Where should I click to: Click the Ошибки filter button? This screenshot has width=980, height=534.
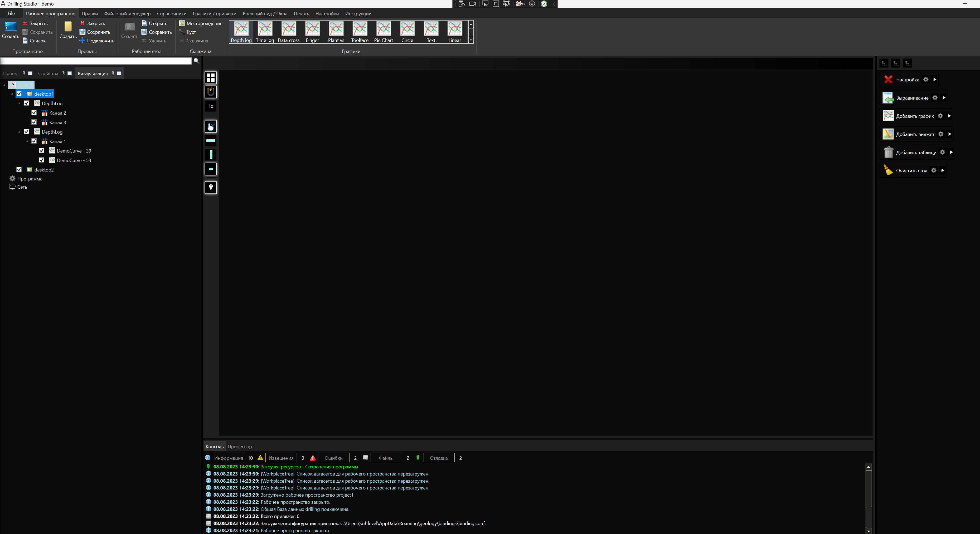[333, 458]
